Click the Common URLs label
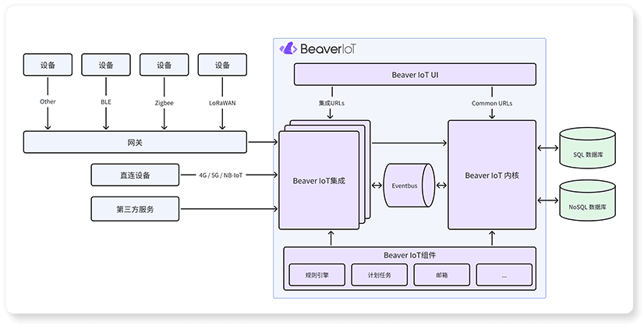 pyautogui.click(x=492, y=104)
